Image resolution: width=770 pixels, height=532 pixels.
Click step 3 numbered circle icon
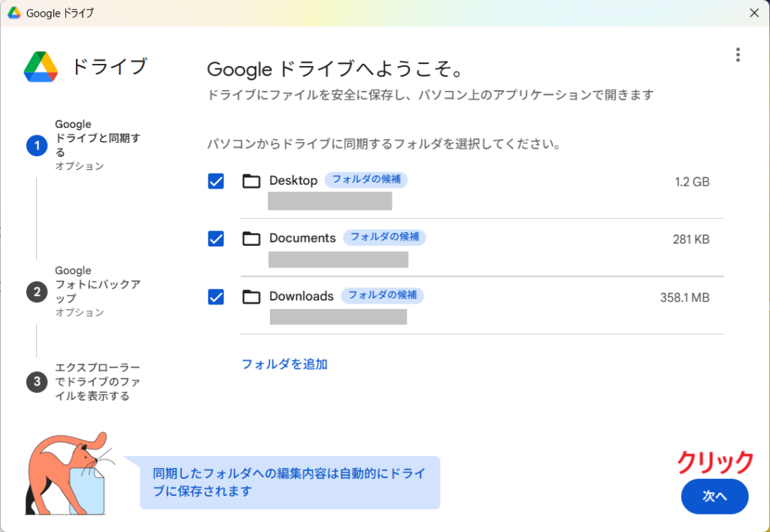pos(37,382)
